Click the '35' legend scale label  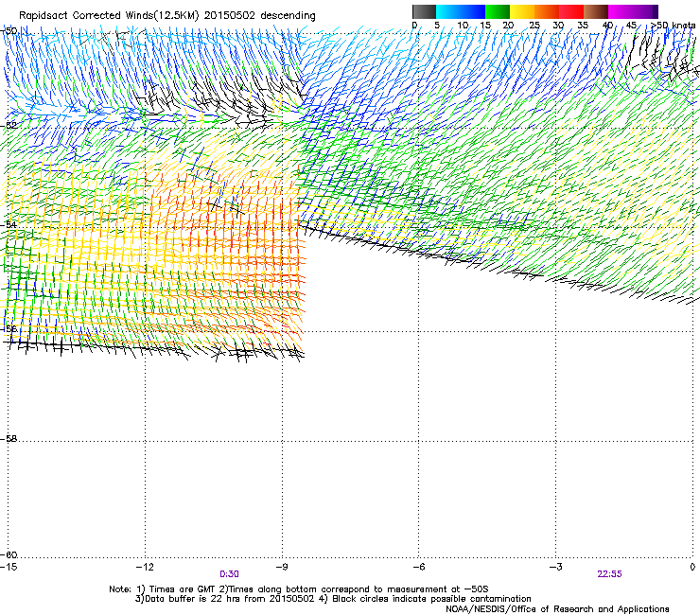(x=583, y=26)
